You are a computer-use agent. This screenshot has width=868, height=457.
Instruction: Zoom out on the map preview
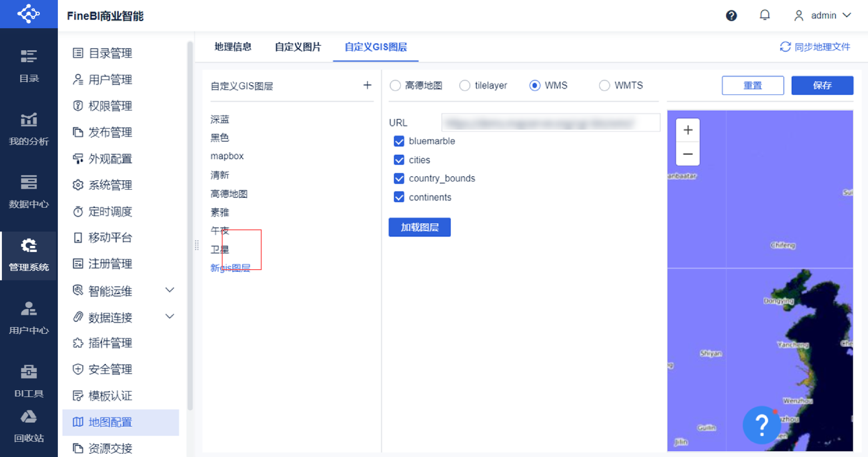point(687,154)
